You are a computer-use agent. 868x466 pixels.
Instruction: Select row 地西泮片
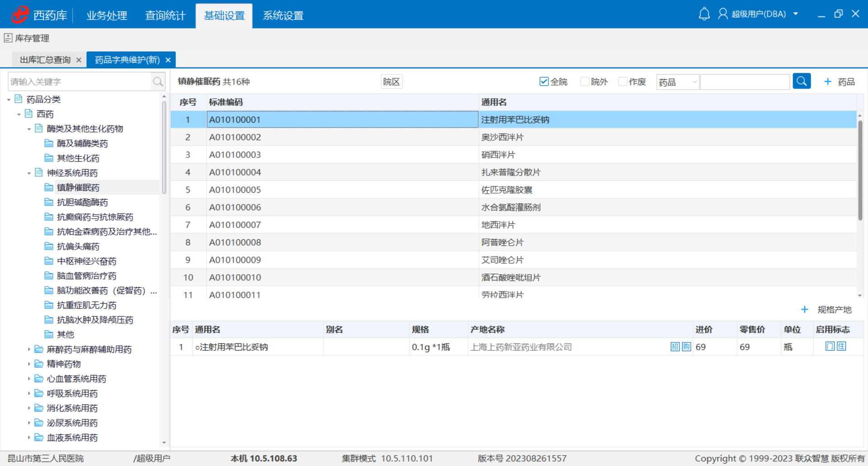point(514,225)
